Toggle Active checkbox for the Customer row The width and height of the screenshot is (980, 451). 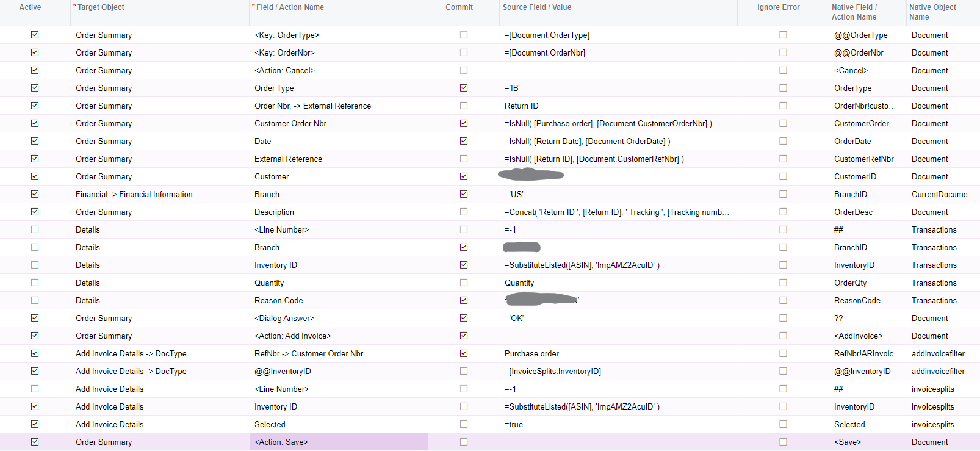[x=35, y=176]
